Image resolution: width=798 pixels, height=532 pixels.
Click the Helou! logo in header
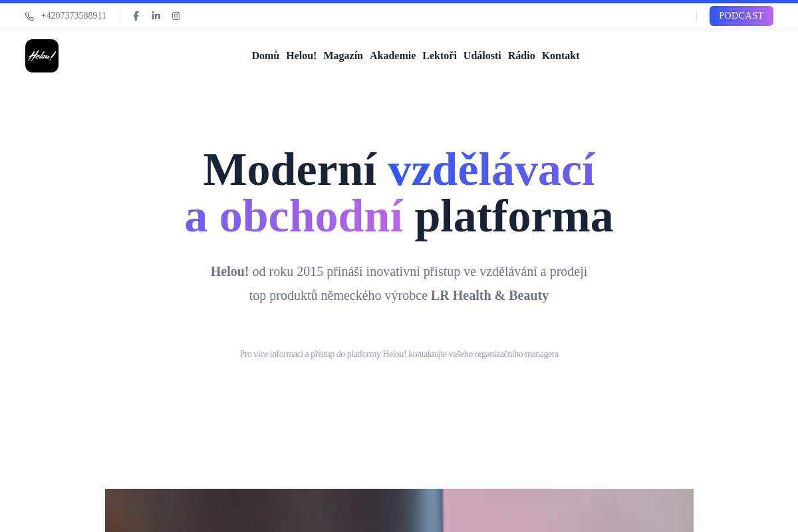[42, 56]
